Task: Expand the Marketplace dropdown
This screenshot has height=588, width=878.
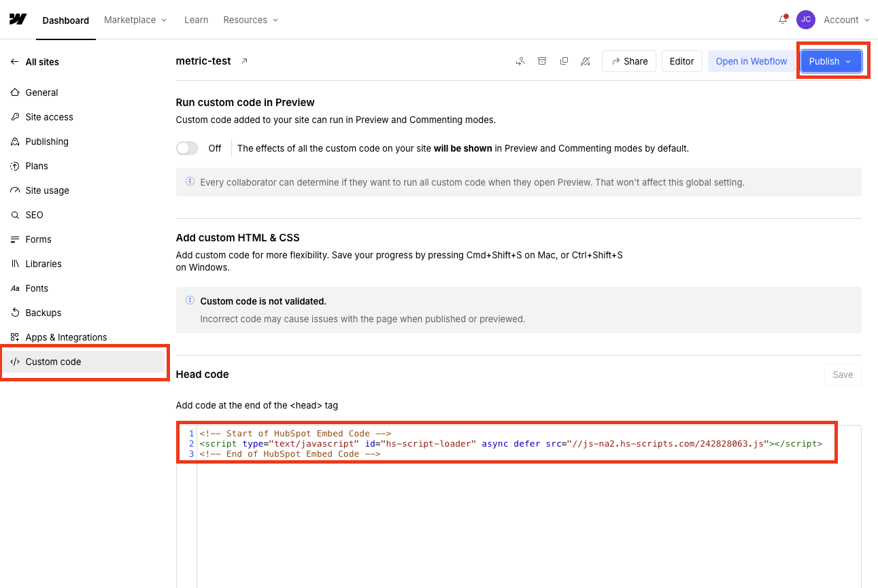Action: [135, 20]
